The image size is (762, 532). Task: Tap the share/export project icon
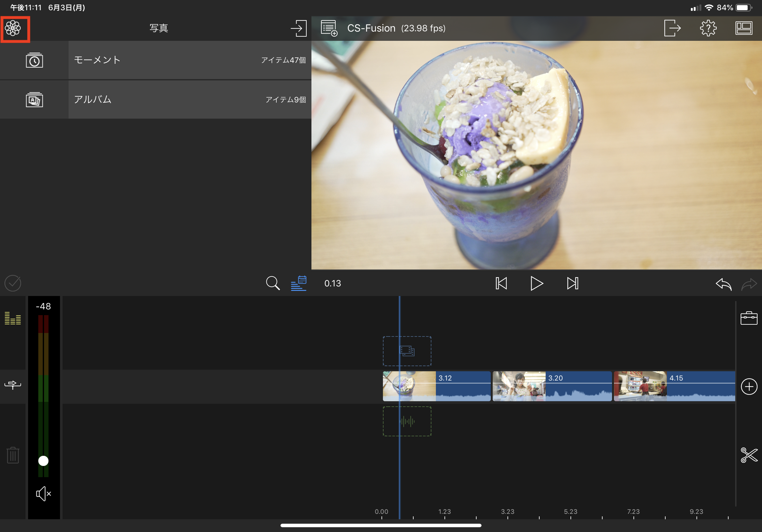pyautogui.click(x=672, y=28)
